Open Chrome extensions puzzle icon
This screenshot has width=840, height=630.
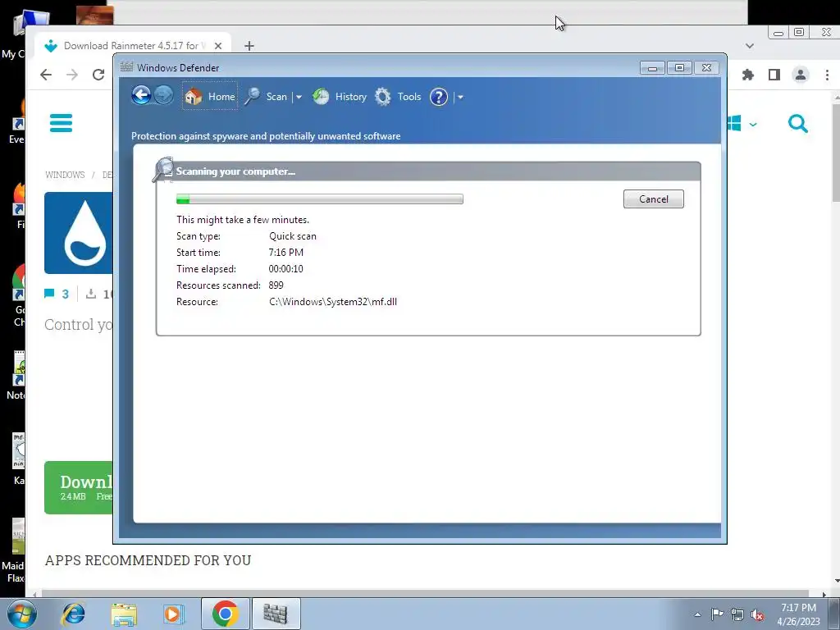(748, 75)
